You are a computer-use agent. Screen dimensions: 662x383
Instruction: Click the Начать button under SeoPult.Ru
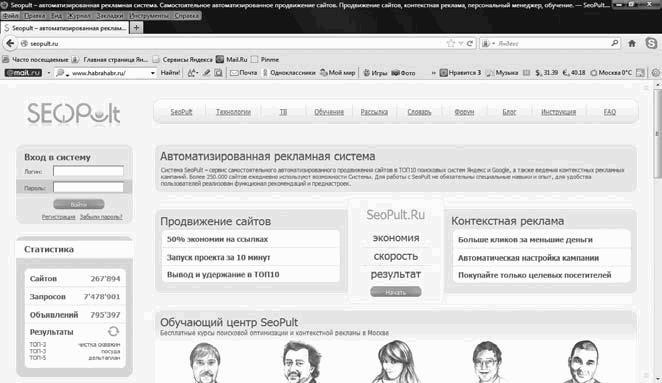coord(396,292)
